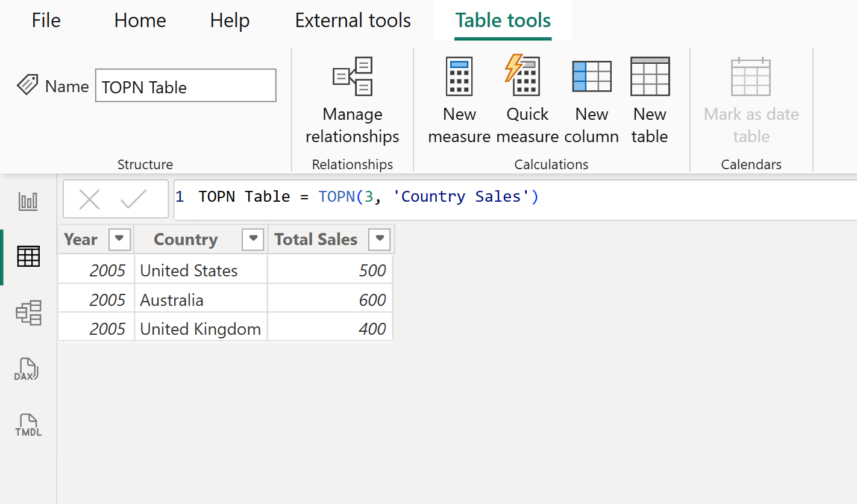Screen dimensions: 857x504
Task: Open the Total Sales filter dropdown
Action: click(x=380, y=239)
